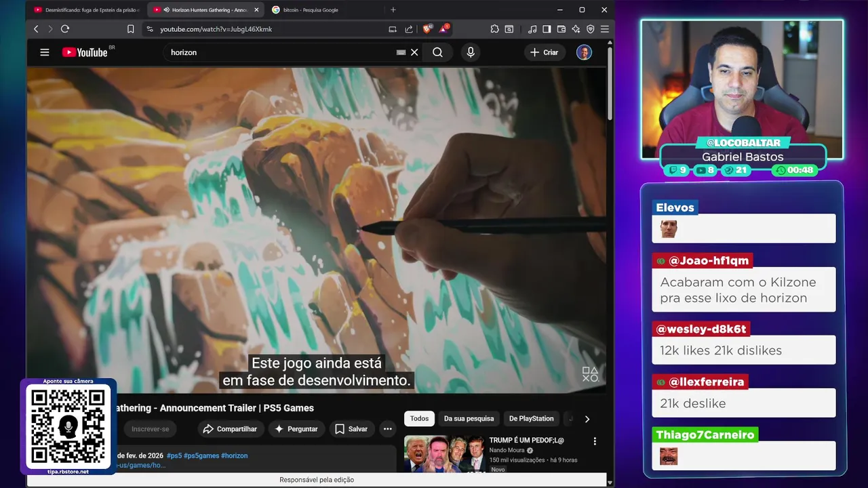Select the Todos filter chip

[x=419, y=419]
